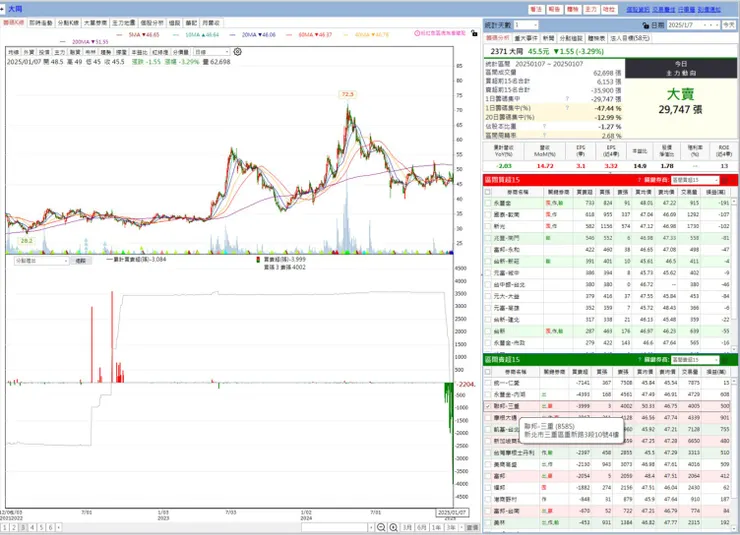Click help icon beside 1日籌碼集中 張 value
This screenshot has height=535, width=740.
pos(567,99)
